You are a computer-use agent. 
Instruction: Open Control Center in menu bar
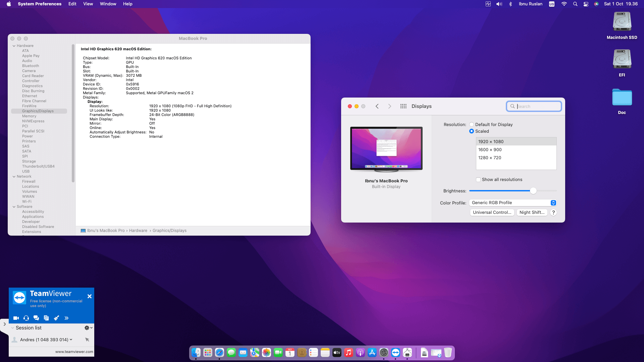[x=586, y=4]
